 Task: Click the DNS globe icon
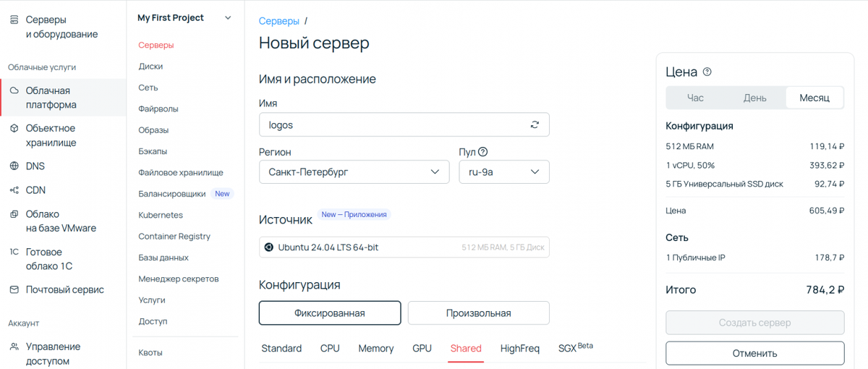[14, 166]
